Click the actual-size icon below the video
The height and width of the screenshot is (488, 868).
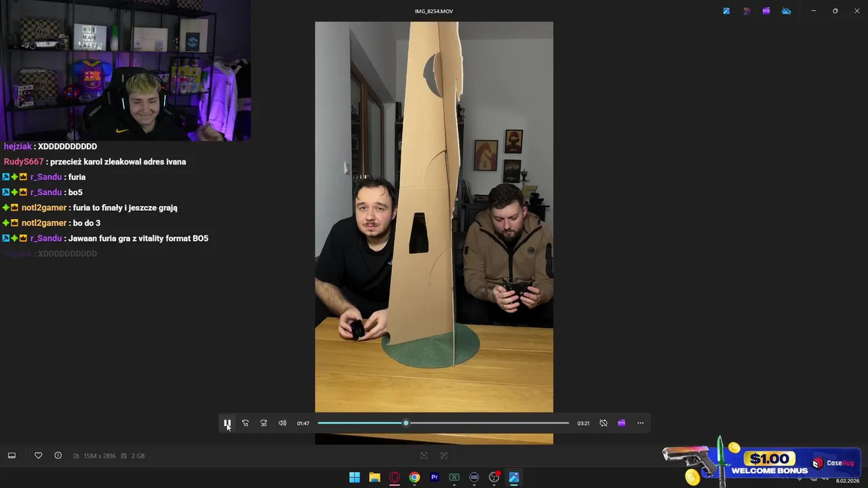pos(444,455)
